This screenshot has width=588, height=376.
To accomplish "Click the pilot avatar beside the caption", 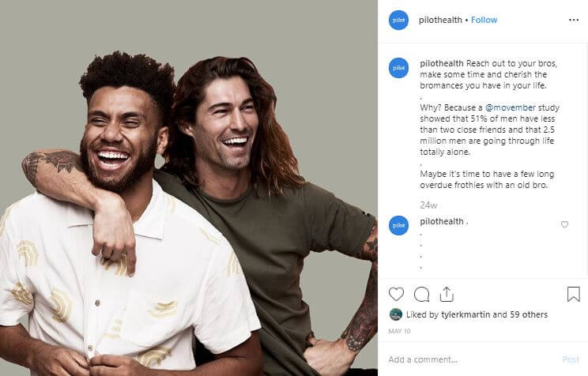I will pos(398,68).
